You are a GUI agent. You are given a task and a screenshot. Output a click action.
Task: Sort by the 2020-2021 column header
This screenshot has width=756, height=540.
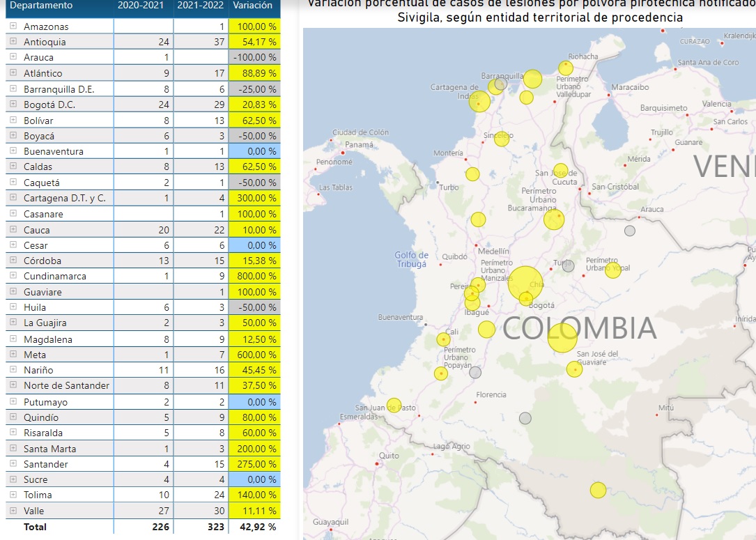coord(141,6)
